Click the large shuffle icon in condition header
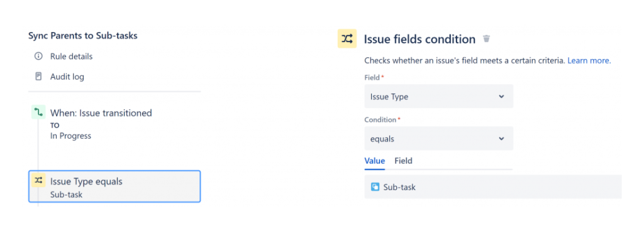 click(x=347, y=39)
